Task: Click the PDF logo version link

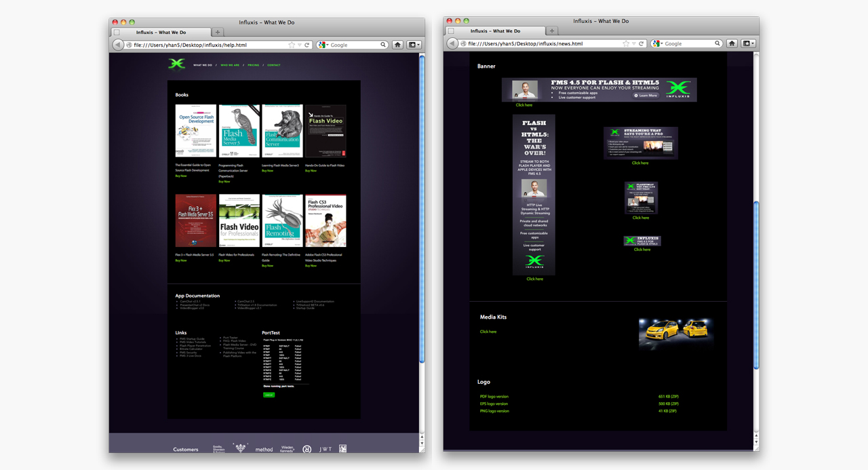Action: point(494,396)
